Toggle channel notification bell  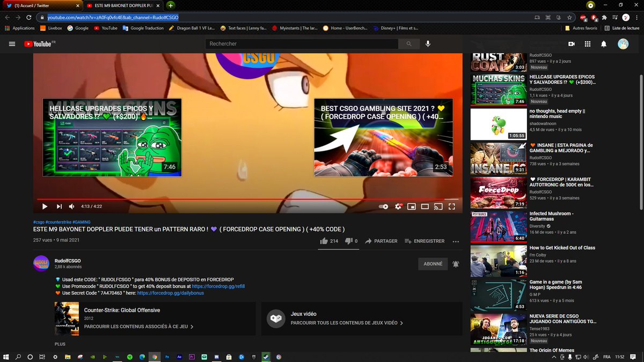pos(456,264)
